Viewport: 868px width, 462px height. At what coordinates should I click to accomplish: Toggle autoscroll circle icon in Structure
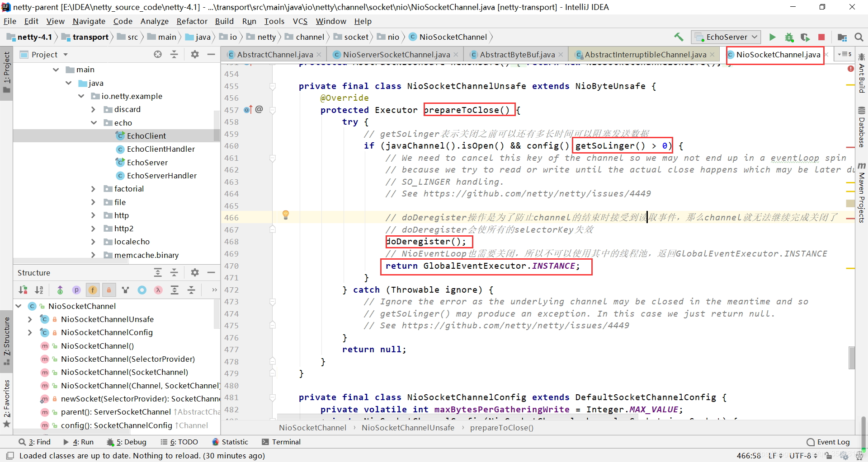tap(142, 290)
